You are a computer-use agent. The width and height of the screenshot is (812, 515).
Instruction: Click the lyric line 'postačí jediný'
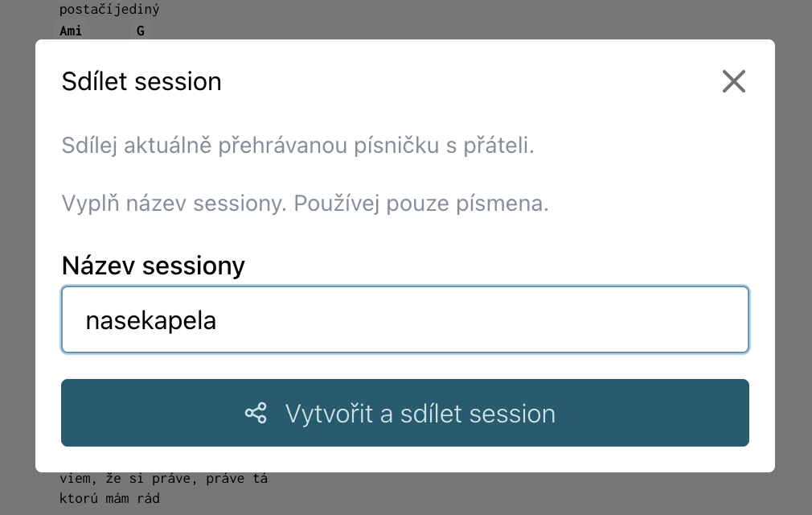109,10
